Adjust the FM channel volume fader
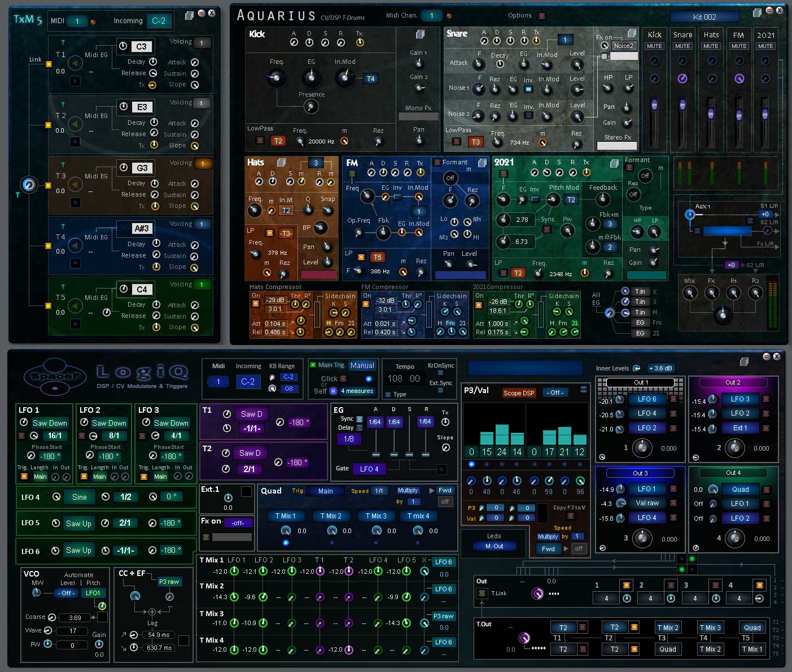 [x=738, y=115]
